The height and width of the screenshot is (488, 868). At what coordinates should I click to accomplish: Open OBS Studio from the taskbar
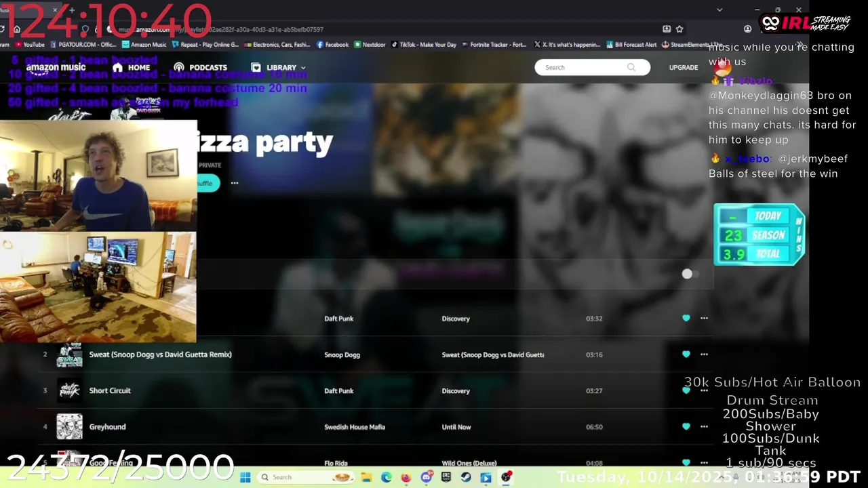click(x=507, y=477)
